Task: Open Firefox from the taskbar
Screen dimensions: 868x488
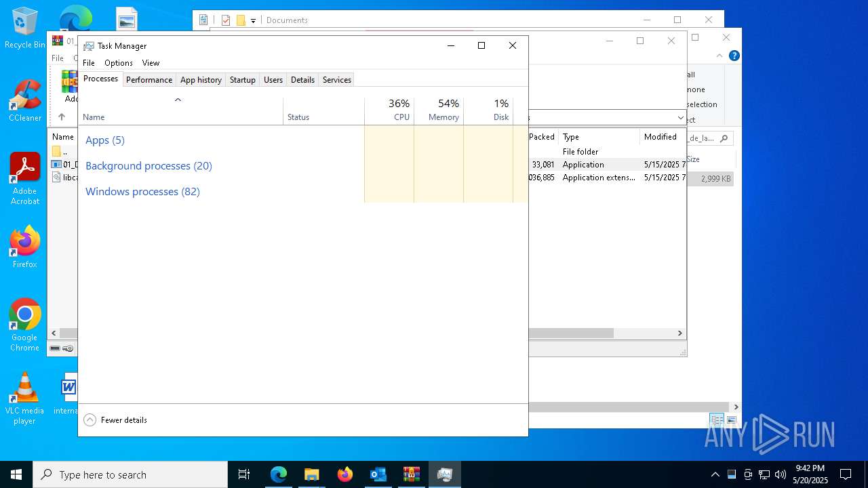Action: 345,474
